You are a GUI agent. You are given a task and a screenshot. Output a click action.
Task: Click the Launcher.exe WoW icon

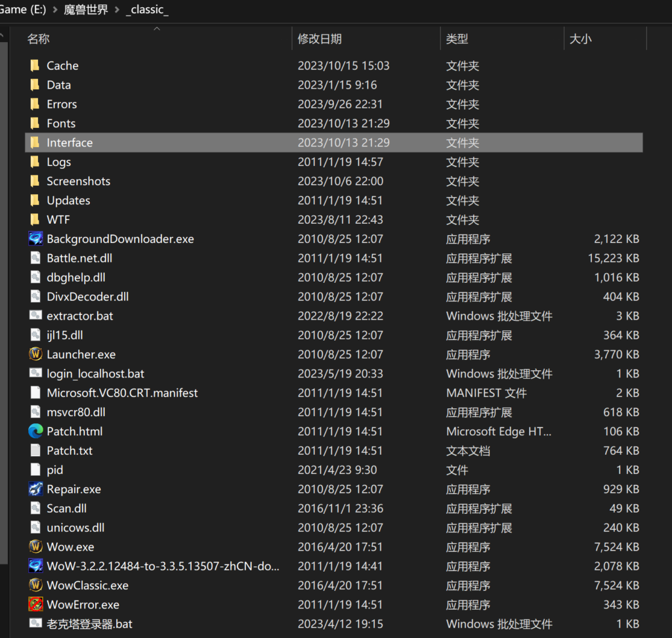point(35,354)
